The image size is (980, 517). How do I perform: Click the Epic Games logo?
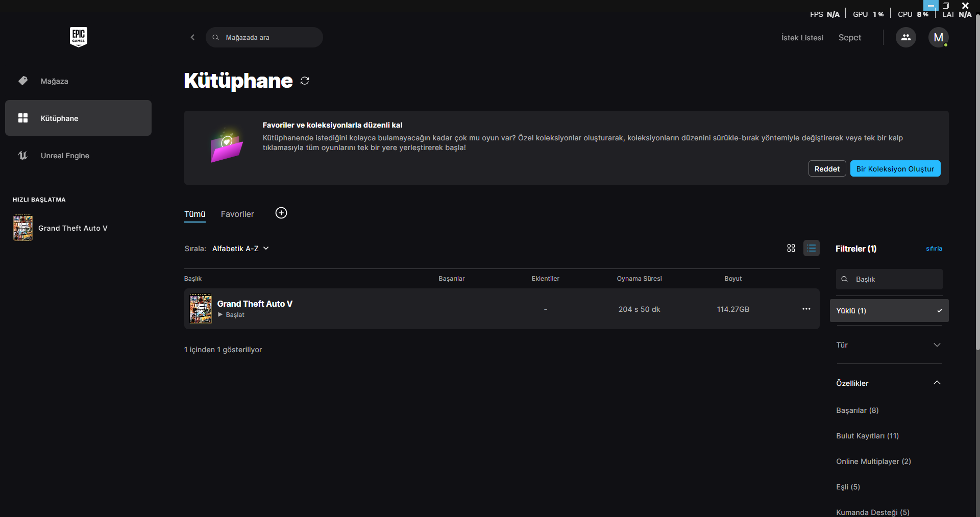tap(79, 37)
